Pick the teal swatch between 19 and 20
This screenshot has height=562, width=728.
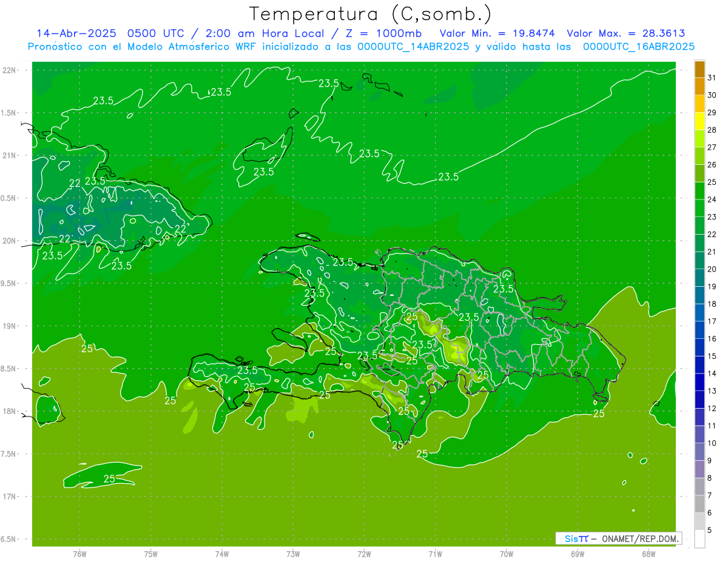pyautogui.click(x=699, y=278)
